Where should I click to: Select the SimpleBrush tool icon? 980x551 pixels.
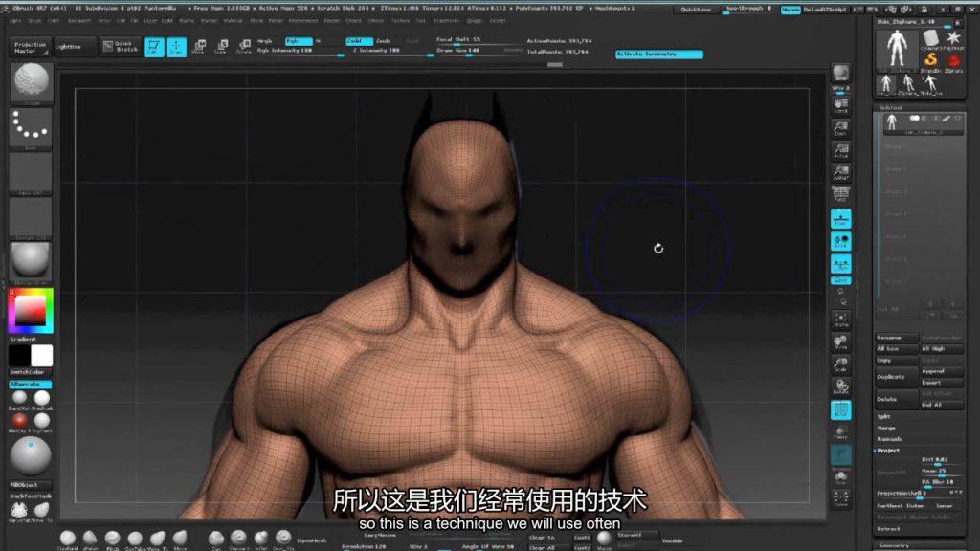click(931, 61)
